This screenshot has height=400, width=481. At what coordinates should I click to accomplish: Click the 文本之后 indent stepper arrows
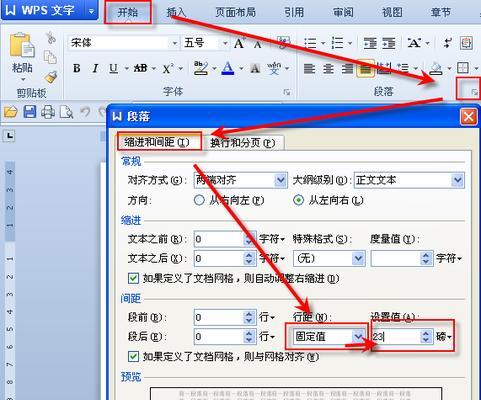point(249,258)
